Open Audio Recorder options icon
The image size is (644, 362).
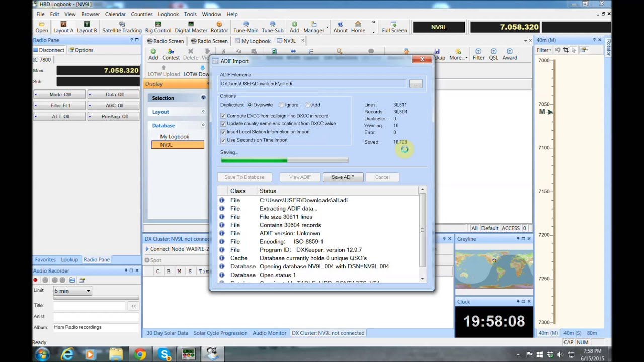82,280
